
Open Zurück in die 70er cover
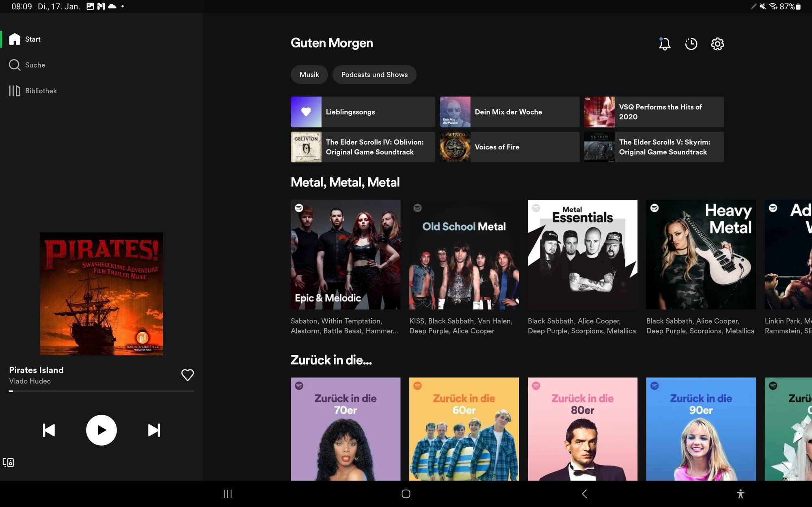click(x=346, y=429)
